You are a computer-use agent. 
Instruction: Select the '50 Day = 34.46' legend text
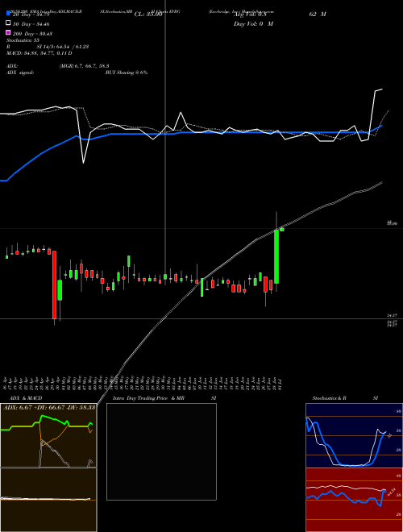[31, 24]
